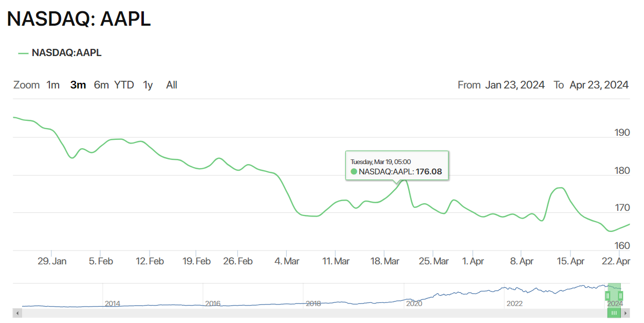
Task: Select the 6m zoom range
Action: coord(101,85)
